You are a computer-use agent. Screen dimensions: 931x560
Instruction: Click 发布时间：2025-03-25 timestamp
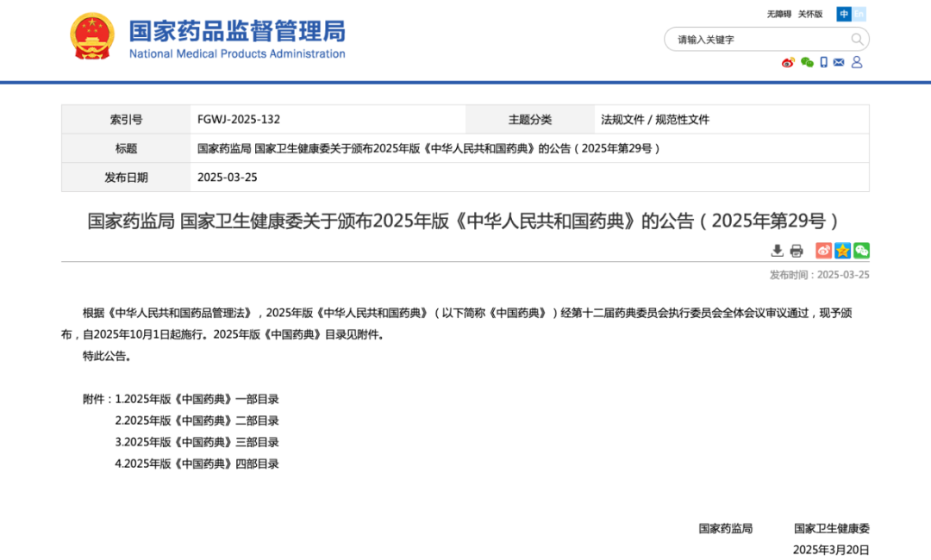point(820,275)
